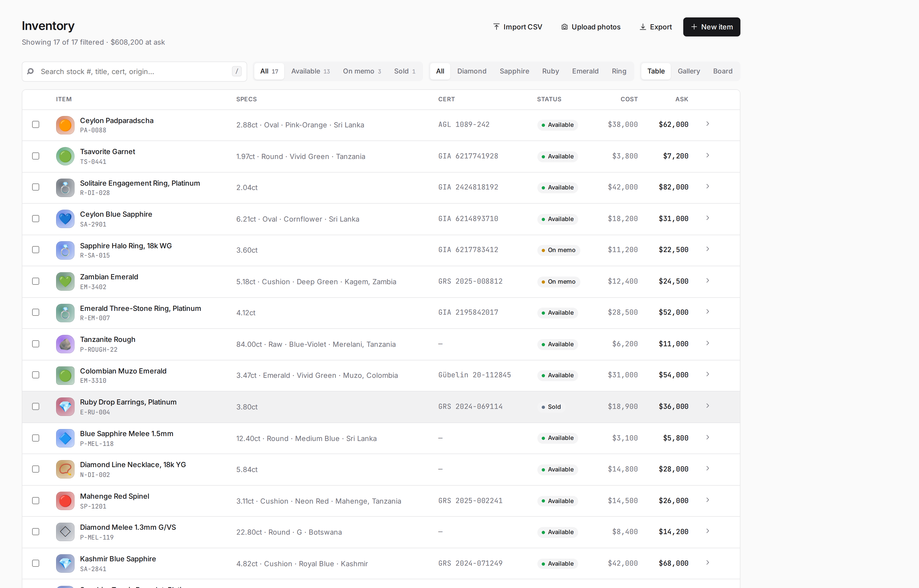Click the Mahenge Red Spinel icon
This screenshot has height=588, width=919.
tap(65, 501)
